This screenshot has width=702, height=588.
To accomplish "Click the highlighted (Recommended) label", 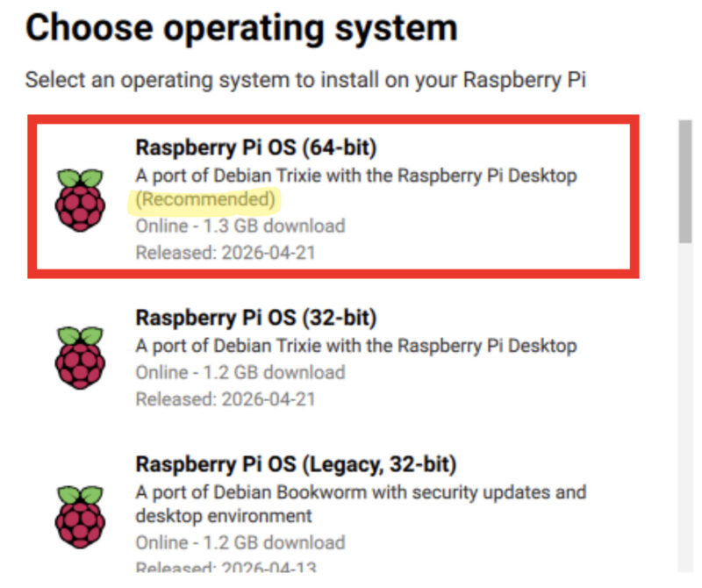I will (x=205, y=199).
